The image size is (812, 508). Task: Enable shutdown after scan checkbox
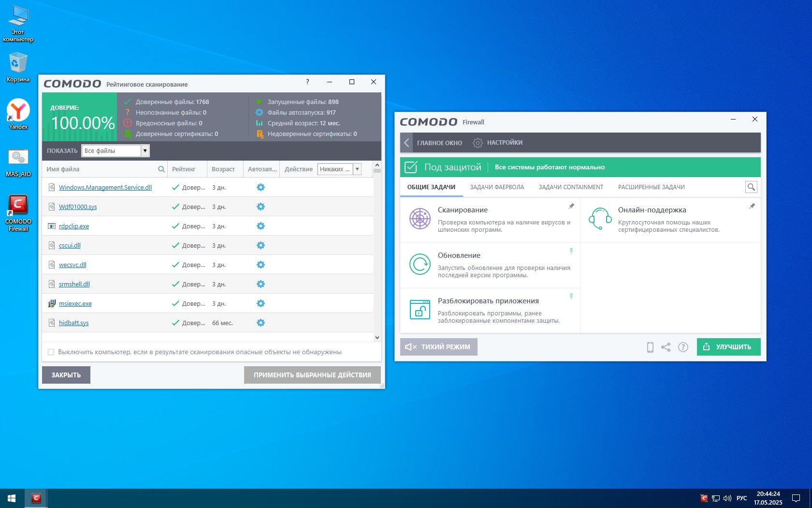(x=51, y=352)
